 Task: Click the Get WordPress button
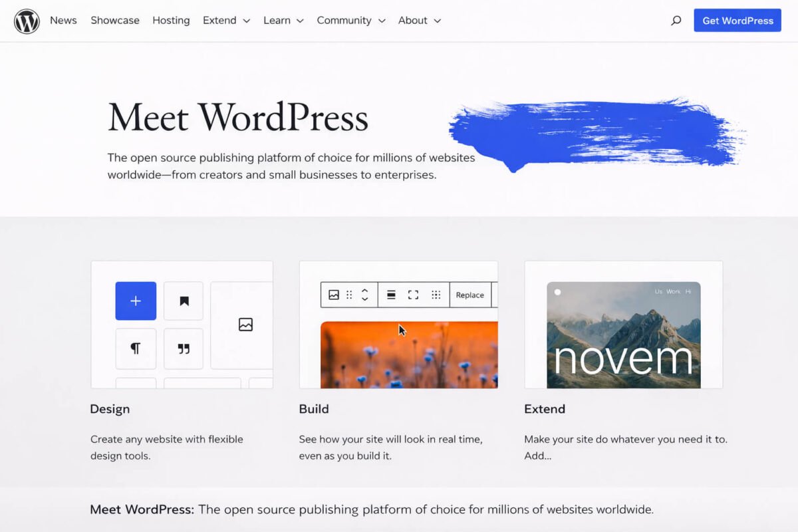pyautogui.click(x=737, y=21)
